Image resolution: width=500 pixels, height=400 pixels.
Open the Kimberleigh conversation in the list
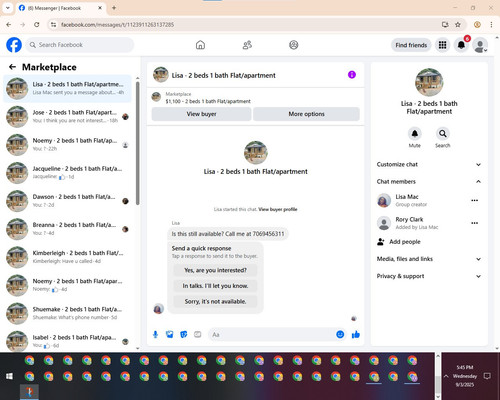[x=68, y=257]
